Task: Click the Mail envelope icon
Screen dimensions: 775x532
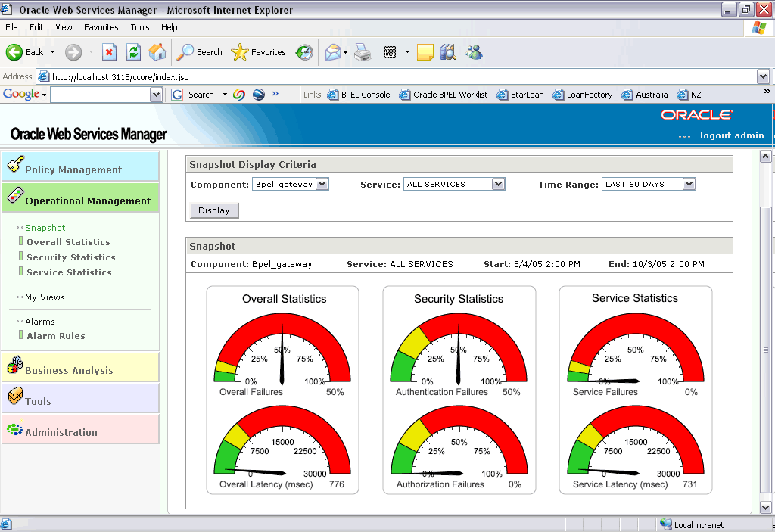Action: click(333, 52)
